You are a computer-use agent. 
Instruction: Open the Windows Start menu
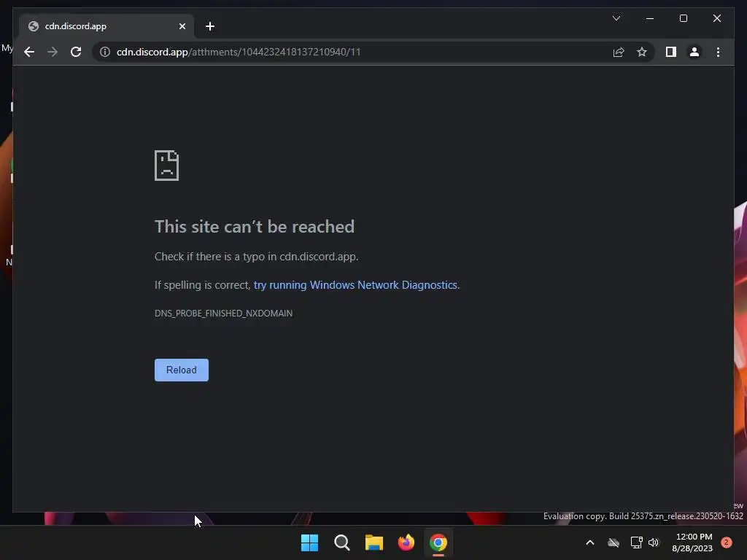(309, 542)
